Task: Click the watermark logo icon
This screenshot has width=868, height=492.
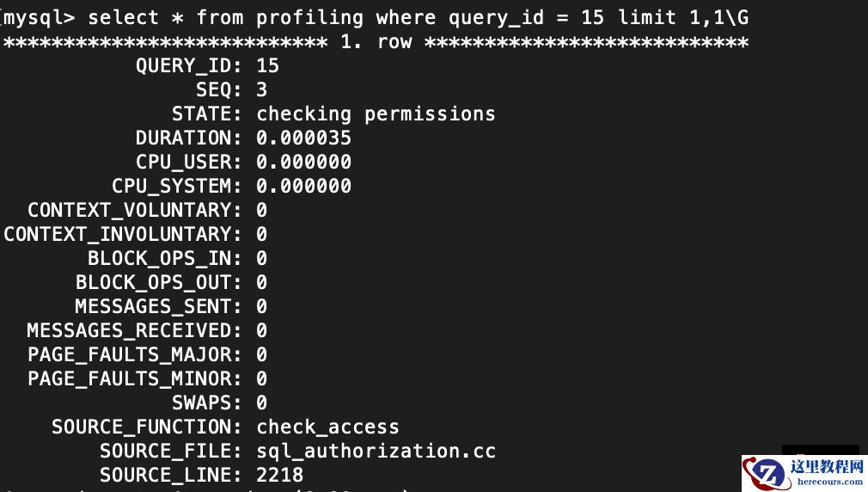Action: pos(767,472)
